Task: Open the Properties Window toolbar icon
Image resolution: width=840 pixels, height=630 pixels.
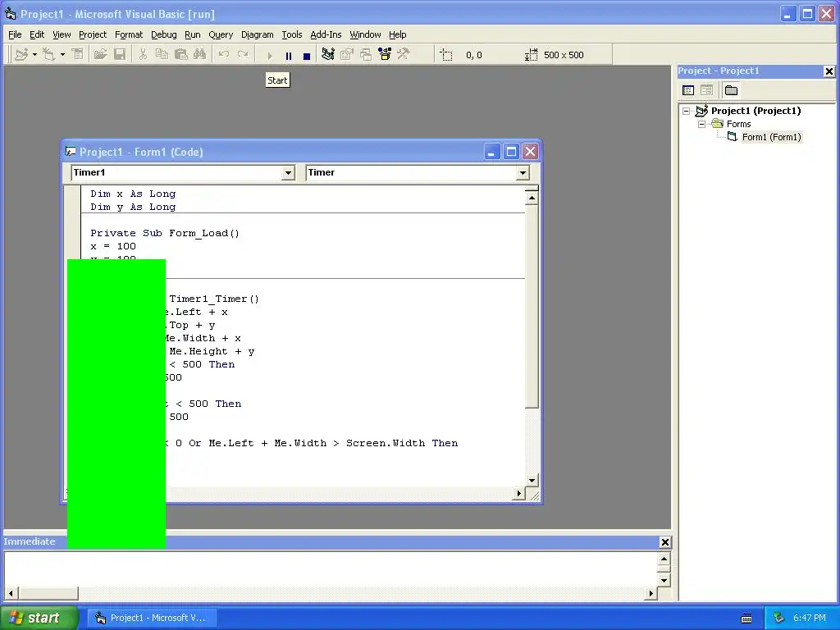Action: click(347, 55)
